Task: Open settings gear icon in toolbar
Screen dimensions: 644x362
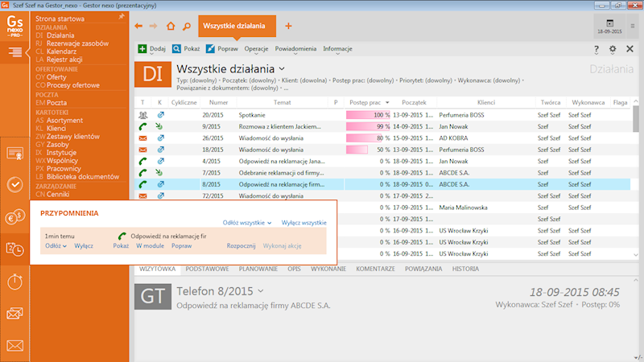Action: click(x=613, y=49)
